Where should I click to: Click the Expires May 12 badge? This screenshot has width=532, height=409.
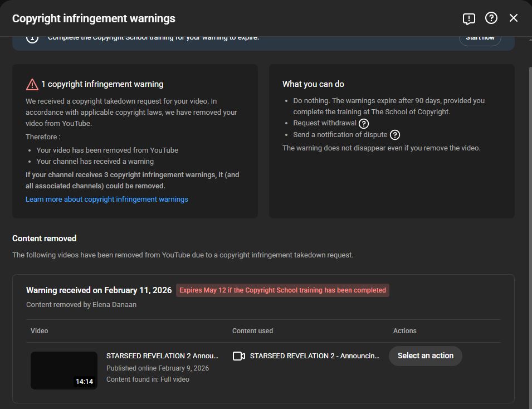click(x=282, y=290)
